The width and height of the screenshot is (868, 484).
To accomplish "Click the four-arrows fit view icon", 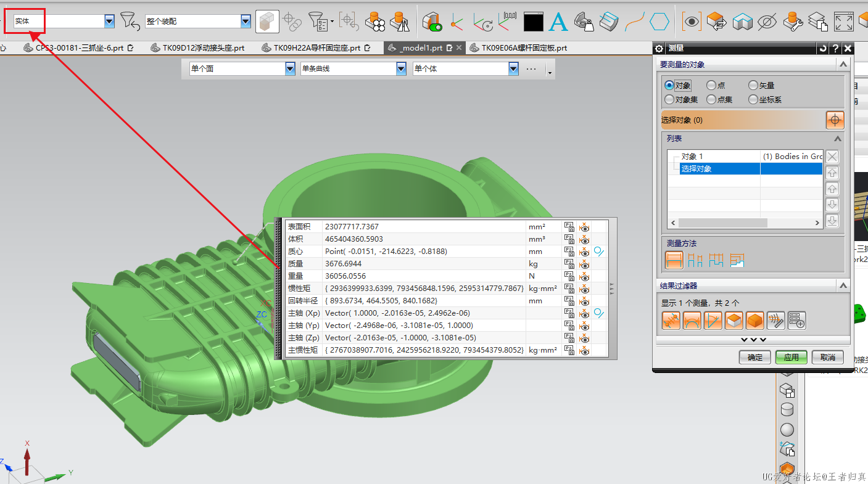I will [843, 22].
